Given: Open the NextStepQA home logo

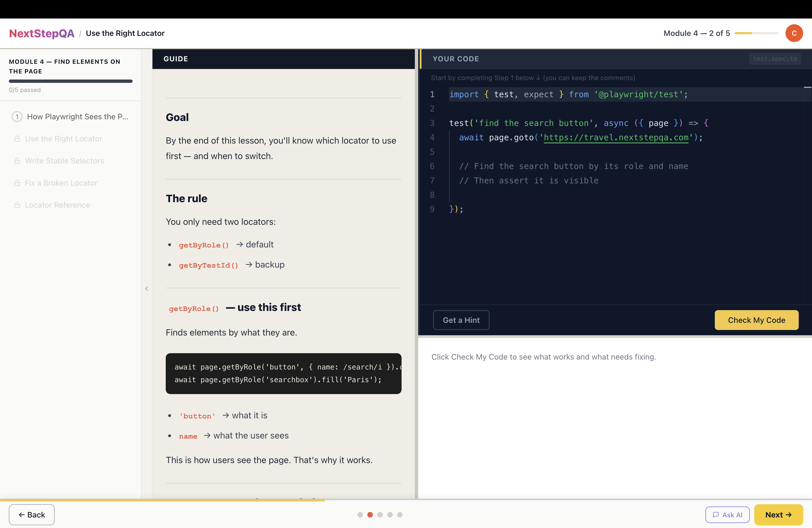Looking at the screenshot, I should [x=42, y=33].
